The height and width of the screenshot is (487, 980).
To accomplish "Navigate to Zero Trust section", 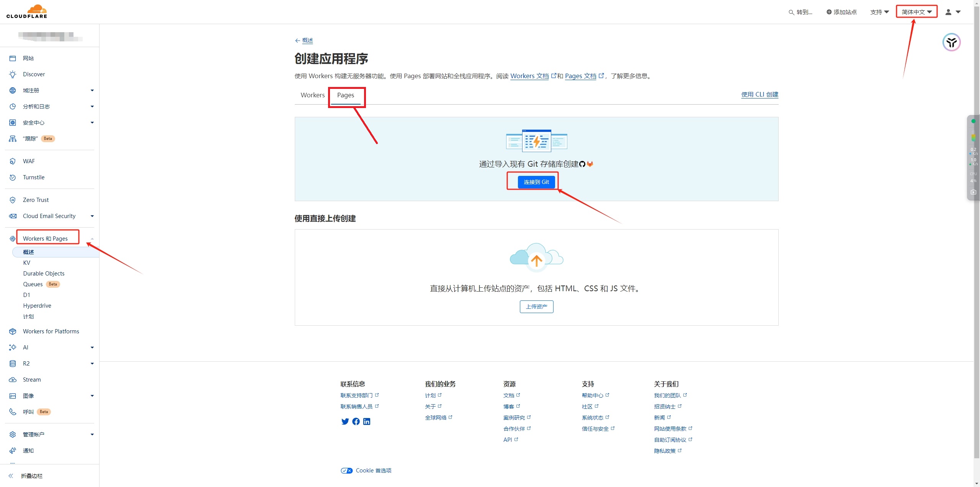I will point(36,199).
